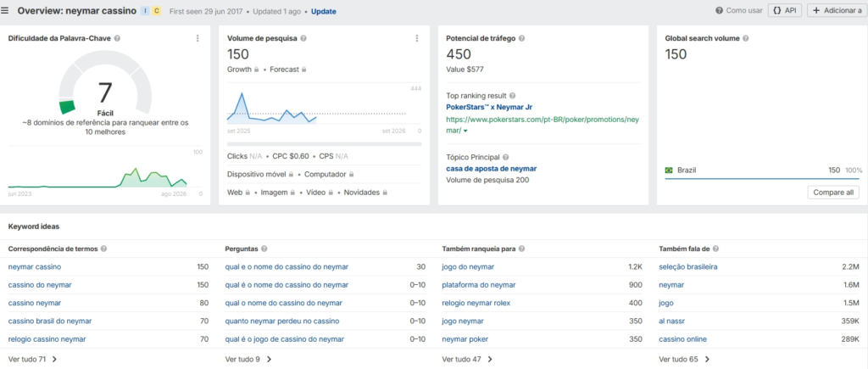The image size is (868, 369).
Task: Click the yellow 'C' intent badge
Action: 157,10
